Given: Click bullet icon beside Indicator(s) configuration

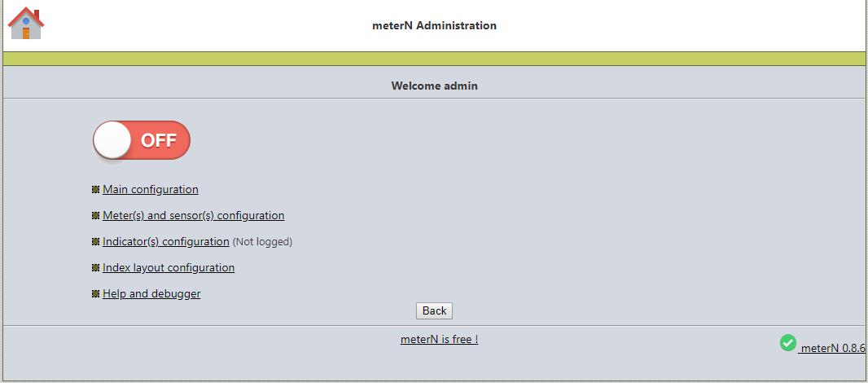Looking at the screenshot, I should pos(95,242).
